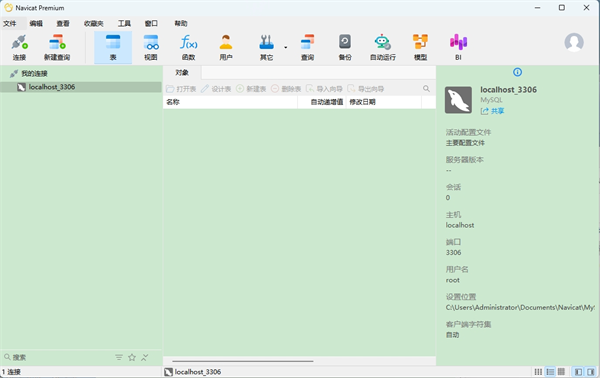
Task: Select 我的连接 in the connection tree
Action: point(34,73)
